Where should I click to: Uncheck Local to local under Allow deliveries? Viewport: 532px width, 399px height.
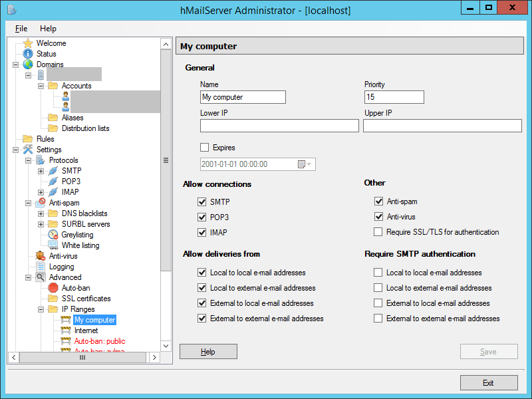click(x=202, y=273)
